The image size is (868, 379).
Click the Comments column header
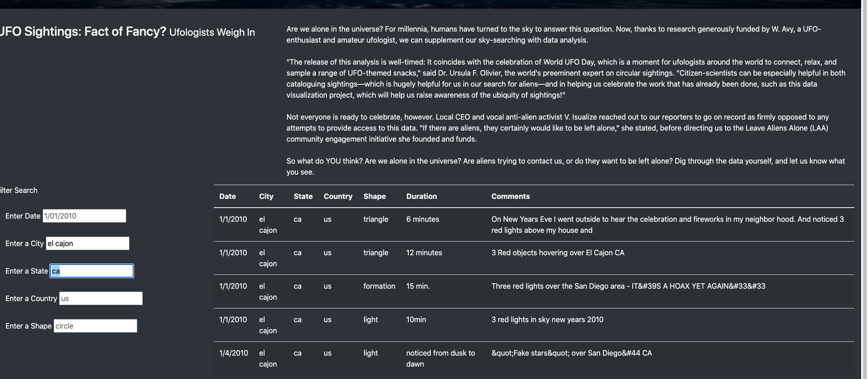pos(510,196)
